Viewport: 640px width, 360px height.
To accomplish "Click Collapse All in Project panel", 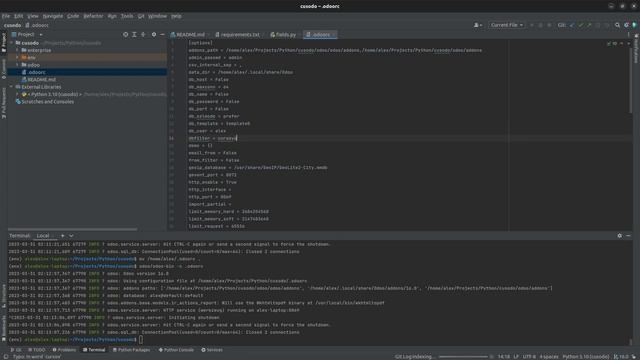I will point(143,35).
